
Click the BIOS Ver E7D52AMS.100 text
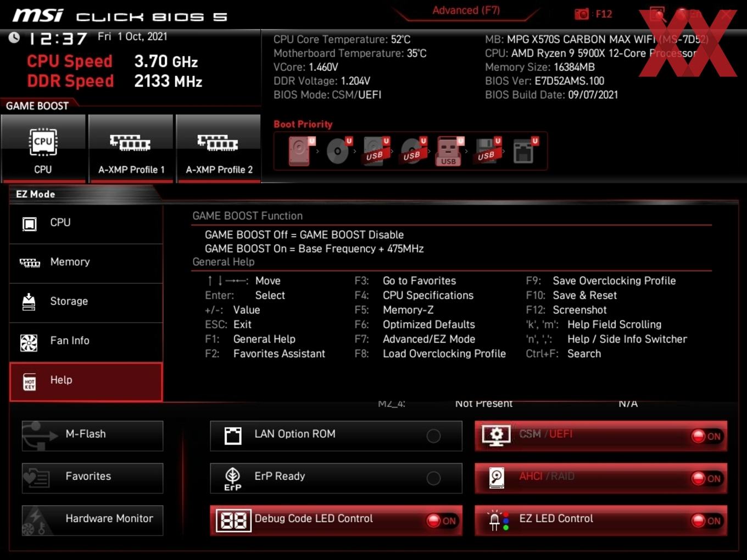(544, 81)
